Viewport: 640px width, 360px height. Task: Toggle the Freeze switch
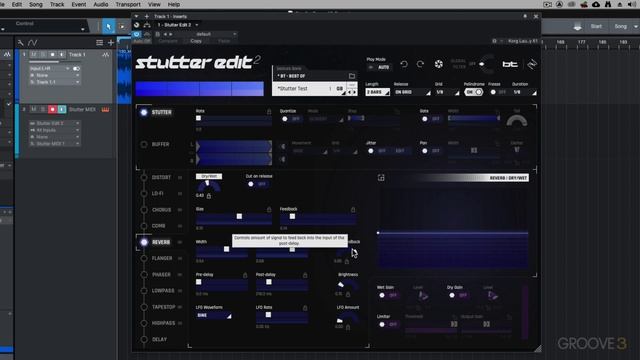498,92
